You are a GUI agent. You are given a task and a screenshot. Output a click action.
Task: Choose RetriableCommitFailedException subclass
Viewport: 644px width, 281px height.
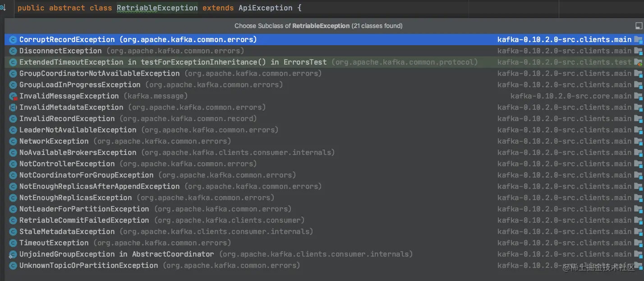(84, 220)
